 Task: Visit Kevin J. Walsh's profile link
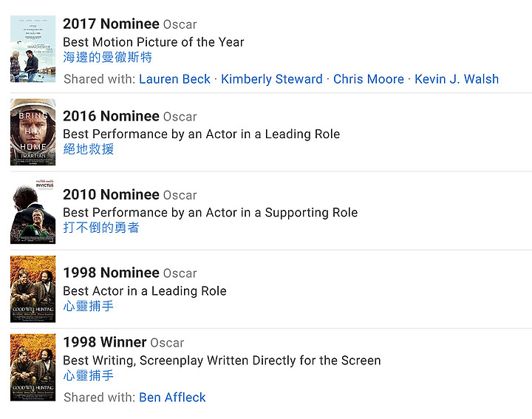click(x=457, y=79)
